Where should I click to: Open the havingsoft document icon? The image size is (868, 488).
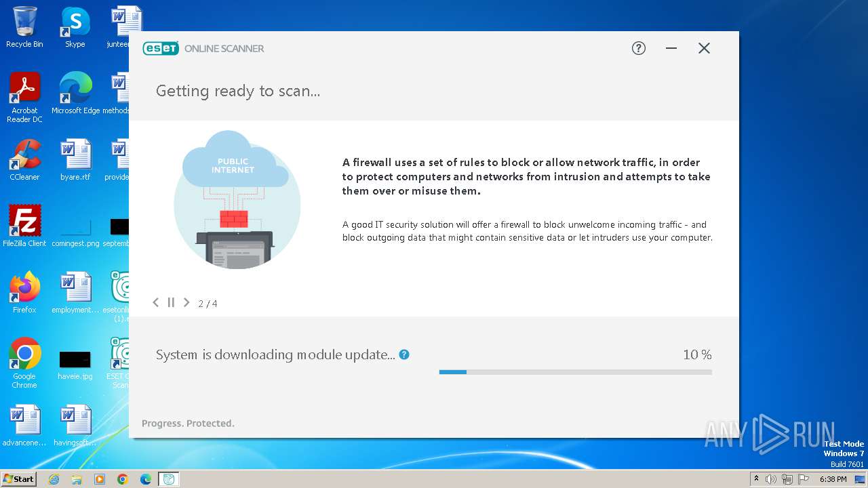75,426
